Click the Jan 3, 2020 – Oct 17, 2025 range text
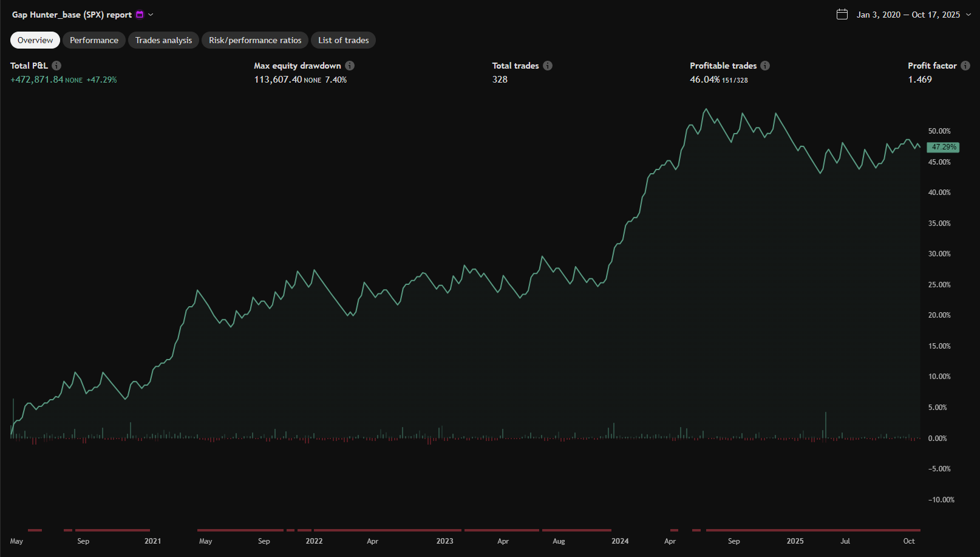Image resolution: width=980 pixels, height=557 pixels. (908, 15)
